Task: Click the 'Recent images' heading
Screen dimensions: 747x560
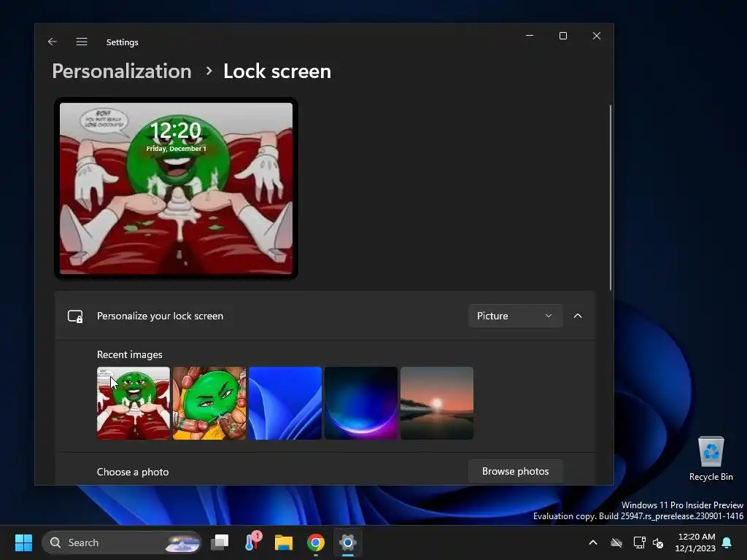Action: [130, 354]
